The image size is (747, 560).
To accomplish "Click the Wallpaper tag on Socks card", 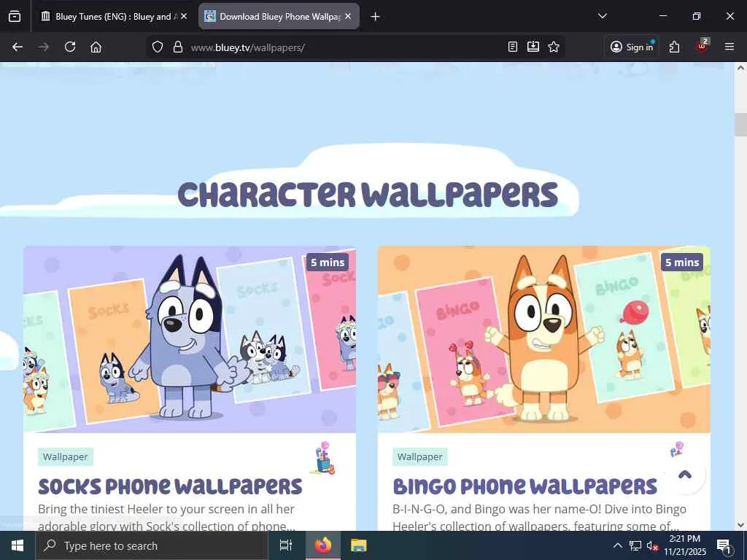I will [65, 456].
